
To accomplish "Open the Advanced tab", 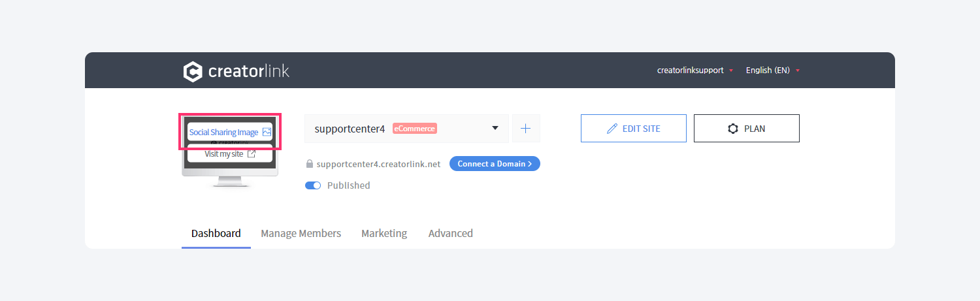I will 451,233.
